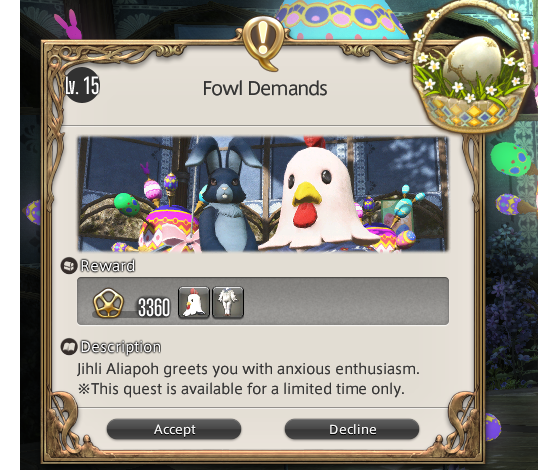The image size is (559, 470).
Task: Click the experience points reward icon
Action: 108,303
